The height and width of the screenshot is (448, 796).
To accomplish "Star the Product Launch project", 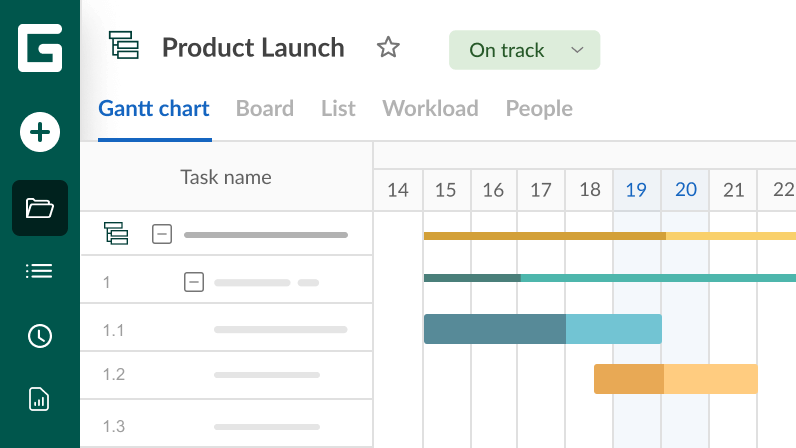I will tap(388, 47).
